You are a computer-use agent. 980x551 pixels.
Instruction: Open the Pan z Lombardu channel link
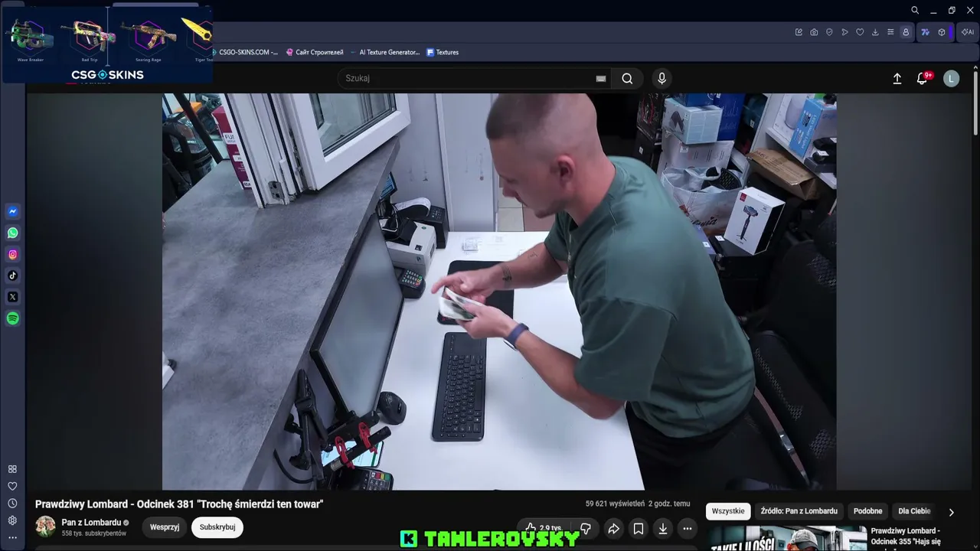point(91,523)
